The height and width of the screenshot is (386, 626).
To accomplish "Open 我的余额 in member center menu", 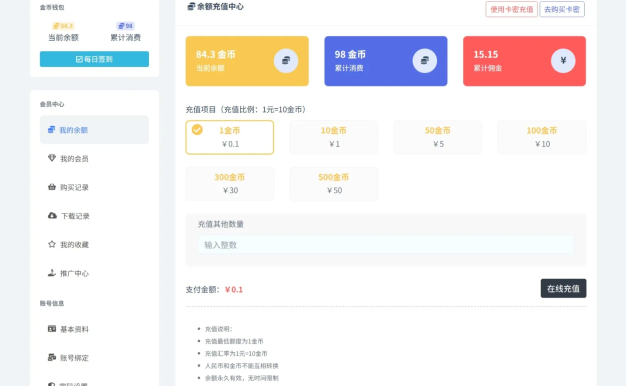I will click(94, 130).
